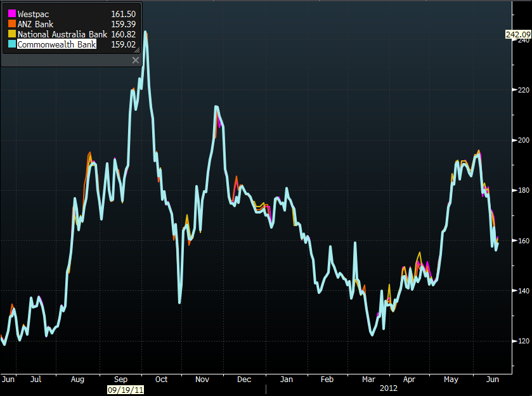532x396 pixels.
Task: Click the cyan Commonwealth Bank swatch
Action: [11, 44]
